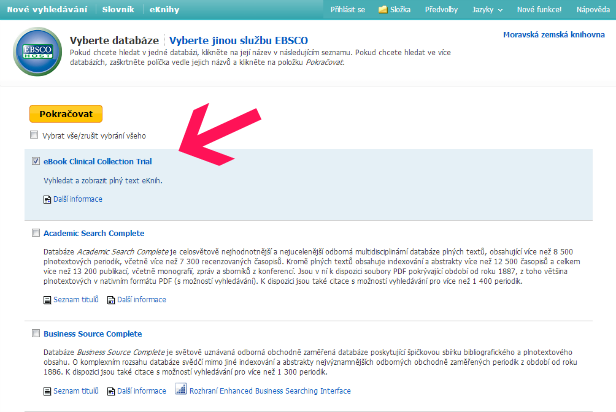The height and width of the screenshot is (412, 616).
Task: Open Academic Search Complete database link
Action: coord(94,233)
